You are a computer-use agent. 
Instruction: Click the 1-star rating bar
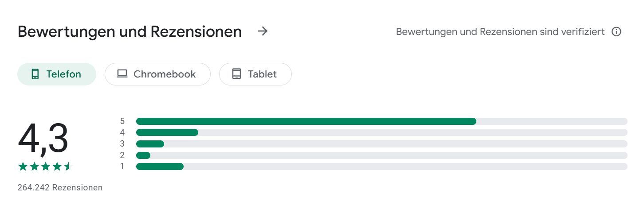click(x=381, y=166)
